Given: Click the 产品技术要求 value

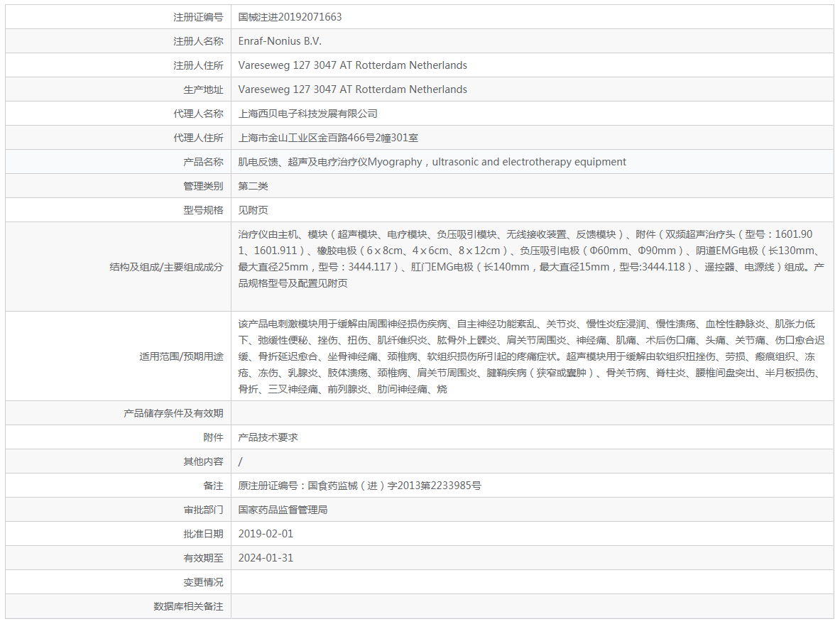Looking at the screenshot, I should click(268, 437).
